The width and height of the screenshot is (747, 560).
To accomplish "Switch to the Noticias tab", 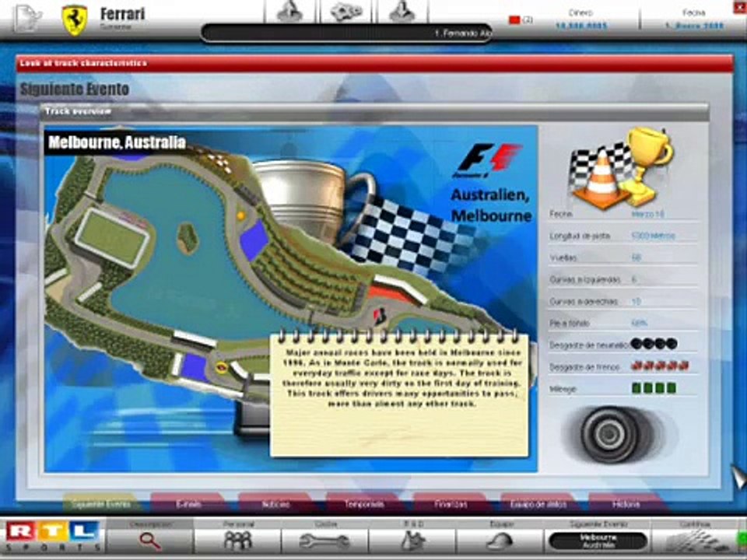I will 275,504.
